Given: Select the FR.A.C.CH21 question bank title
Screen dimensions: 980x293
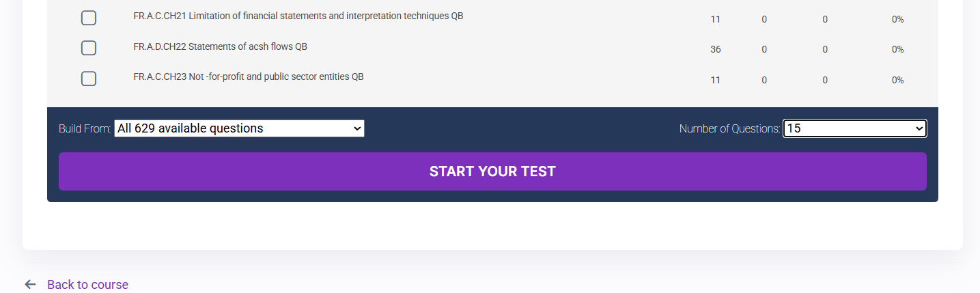Looking at the screenshot, I should tap(298, 16).
